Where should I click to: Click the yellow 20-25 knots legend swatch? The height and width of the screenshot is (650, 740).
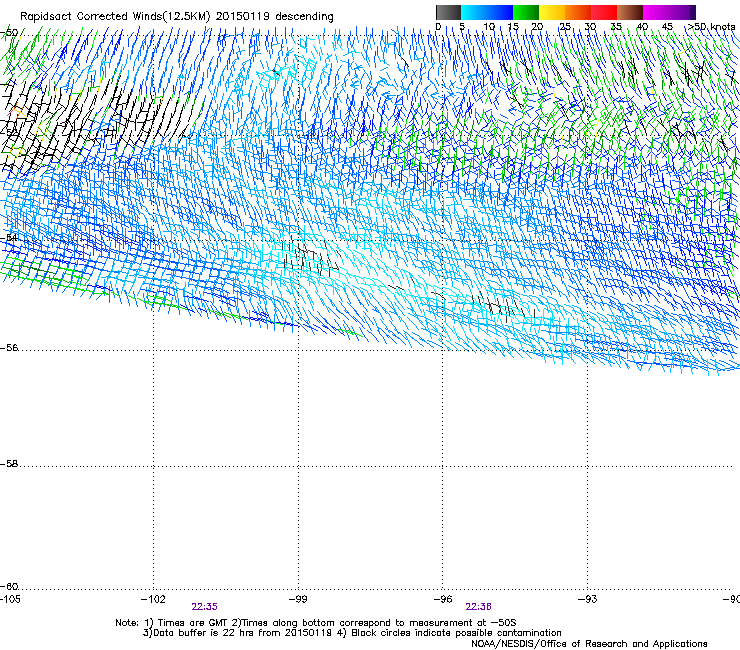click(x=552, y=12)
